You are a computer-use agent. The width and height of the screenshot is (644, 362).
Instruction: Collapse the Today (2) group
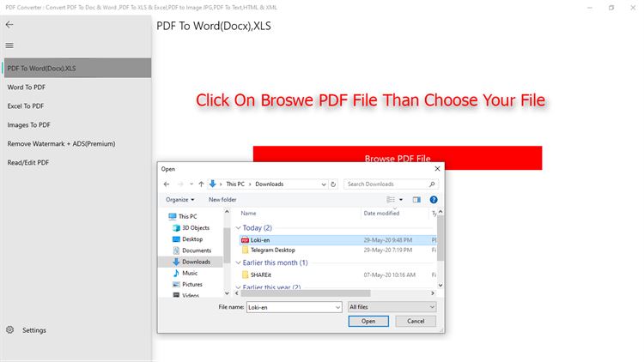238,228
